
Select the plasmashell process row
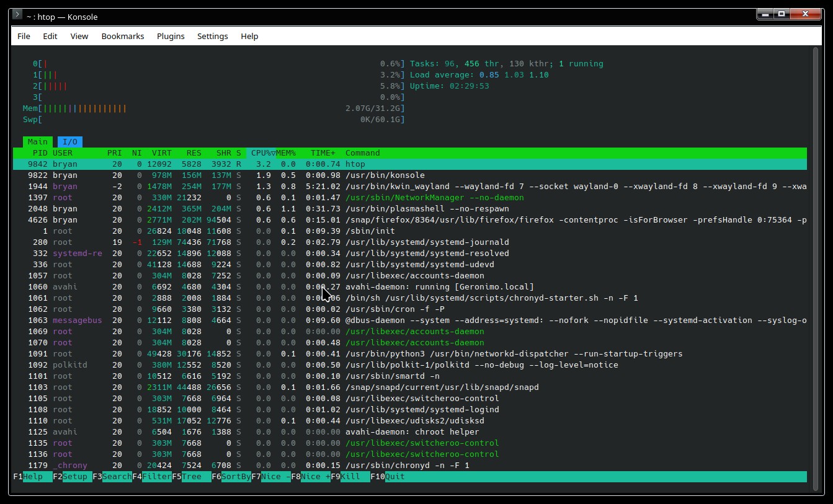point(410,209)
